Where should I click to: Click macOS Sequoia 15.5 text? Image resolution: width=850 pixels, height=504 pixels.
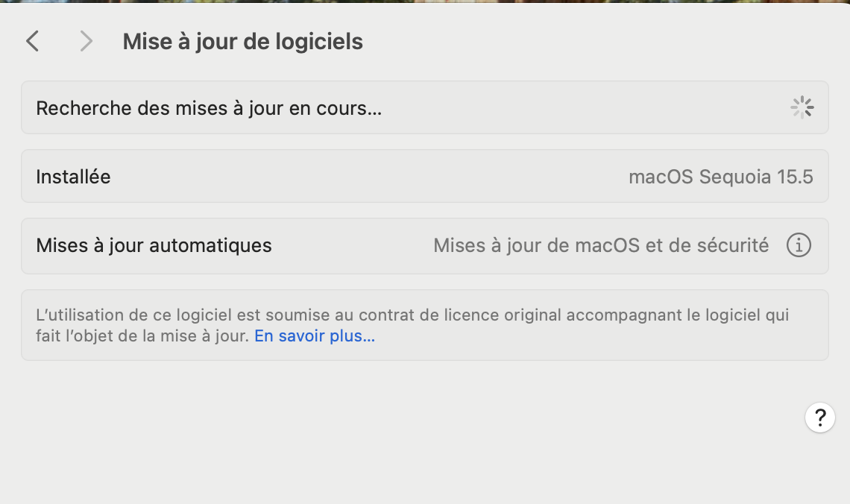pyautogui.click(x=720, y=176)
